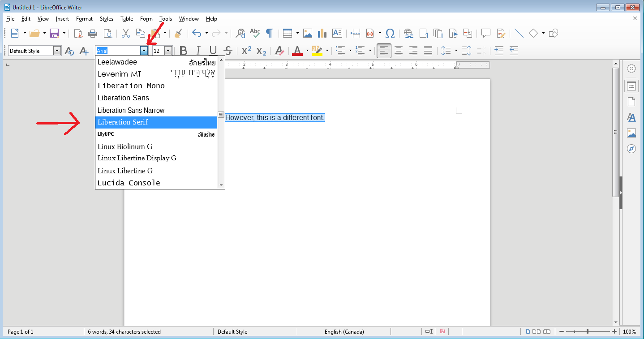Insert an image

click(x=307, y=33)
